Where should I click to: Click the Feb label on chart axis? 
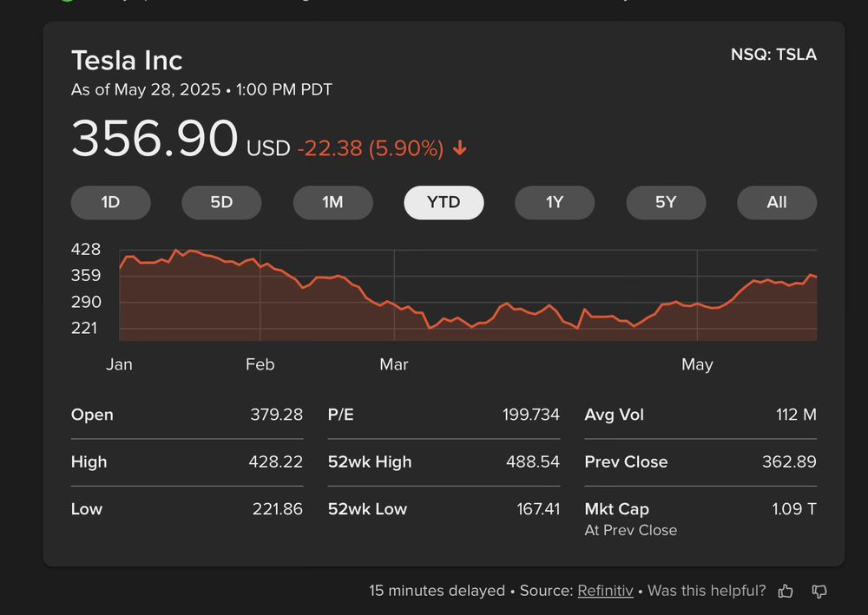click(x=260, y=364)
